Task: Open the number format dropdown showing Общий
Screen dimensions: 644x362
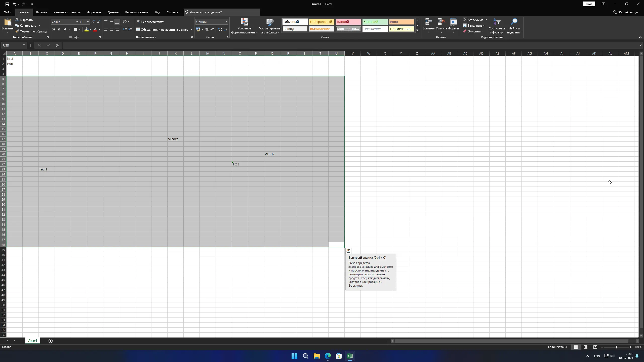Action: pos(226,22)
